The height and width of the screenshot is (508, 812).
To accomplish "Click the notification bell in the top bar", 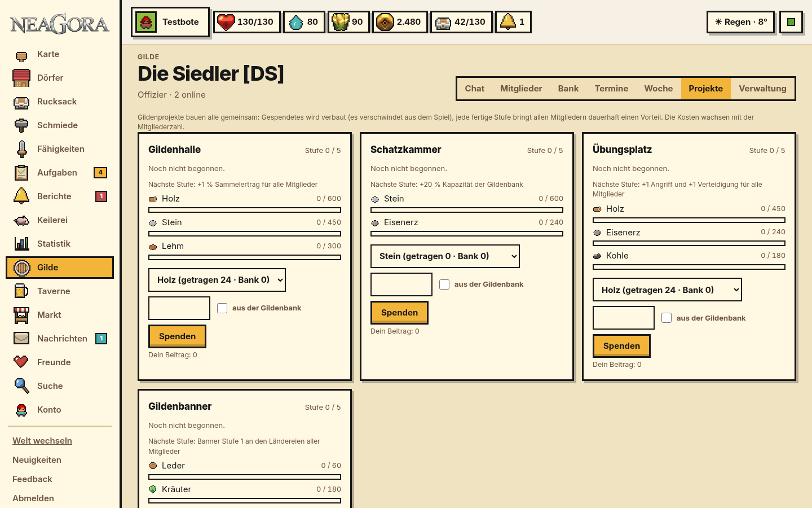I will coord(508,22).
